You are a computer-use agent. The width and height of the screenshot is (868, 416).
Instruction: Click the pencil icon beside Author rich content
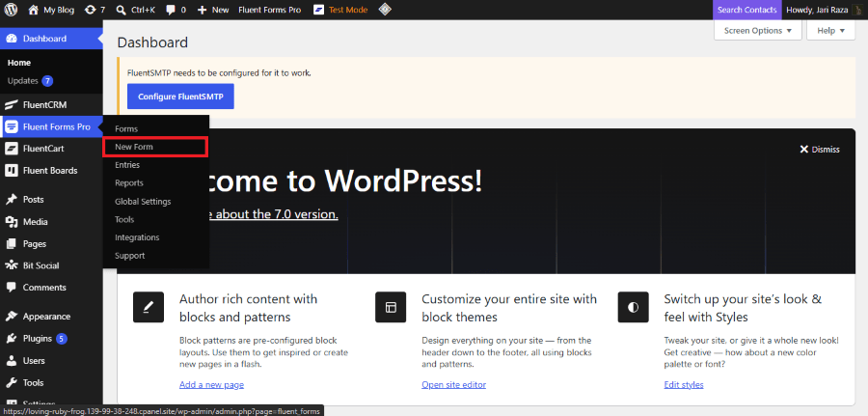149,307
